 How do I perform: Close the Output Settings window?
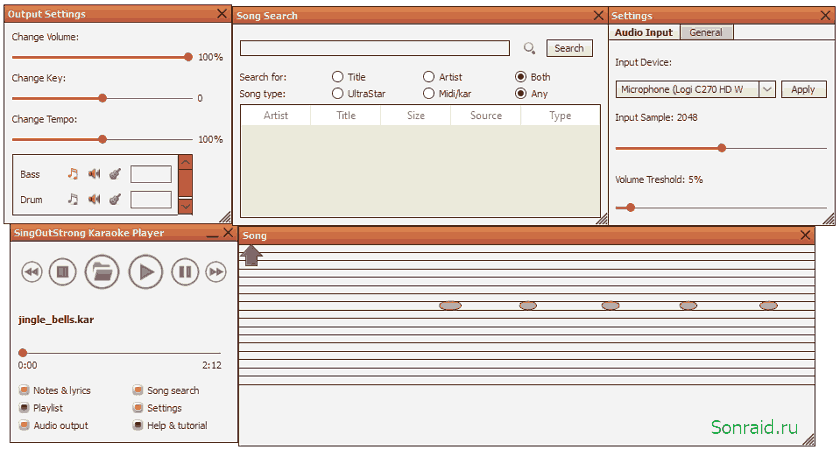coord(222,14)
